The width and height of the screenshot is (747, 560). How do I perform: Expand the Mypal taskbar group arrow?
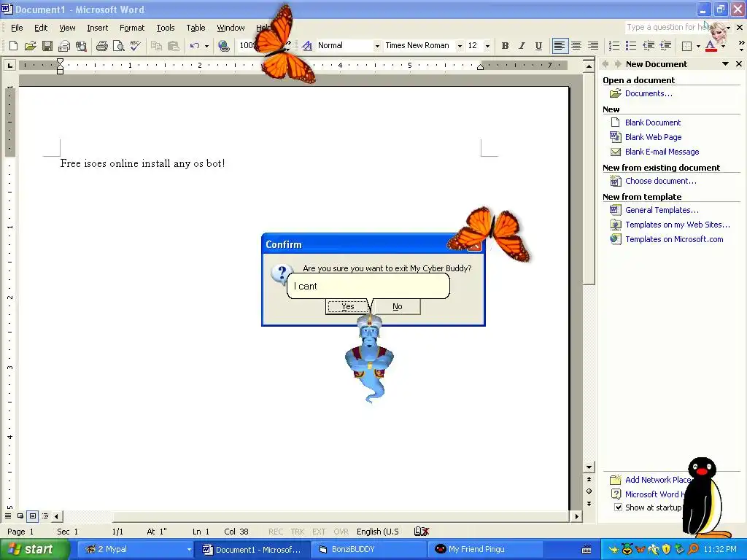(189, 550)
